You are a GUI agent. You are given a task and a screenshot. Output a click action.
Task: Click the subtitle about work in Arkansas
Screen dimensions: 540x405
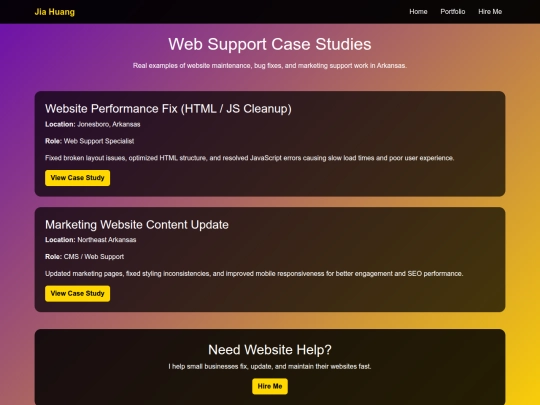(x=270, y=65)
